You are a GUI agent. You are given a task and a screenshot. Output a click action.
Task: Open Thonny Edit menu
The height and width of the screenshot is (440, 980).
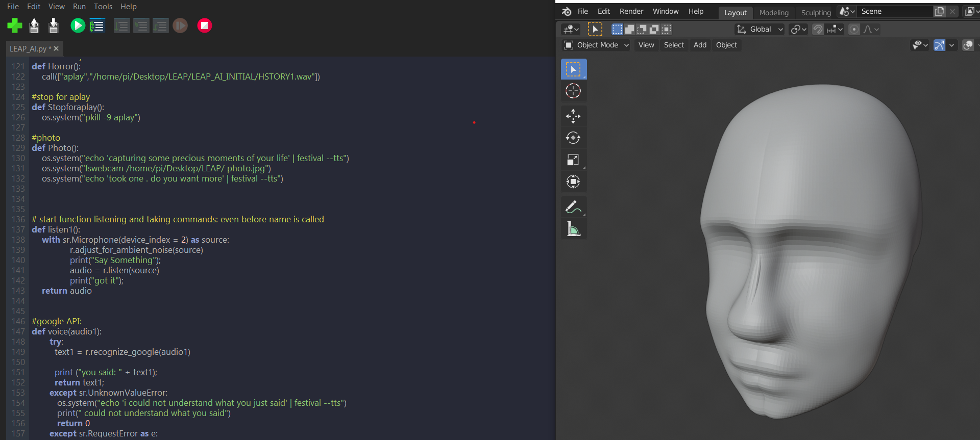[34, 7]
